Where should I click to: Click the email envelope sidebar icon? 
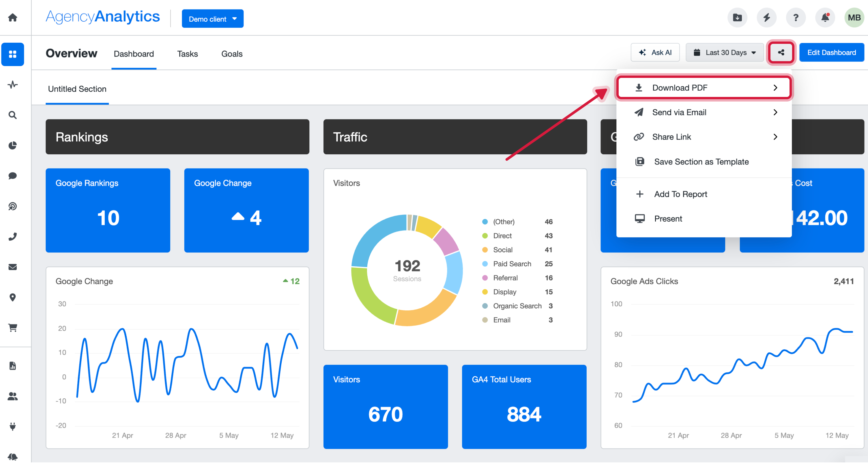13,267
